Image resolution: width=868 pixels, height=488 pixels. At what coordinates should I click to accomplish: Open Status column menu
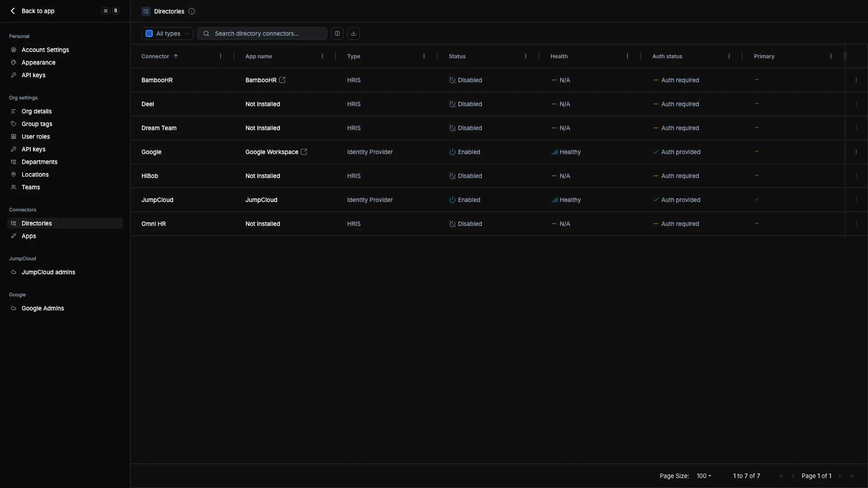(526, 56)
